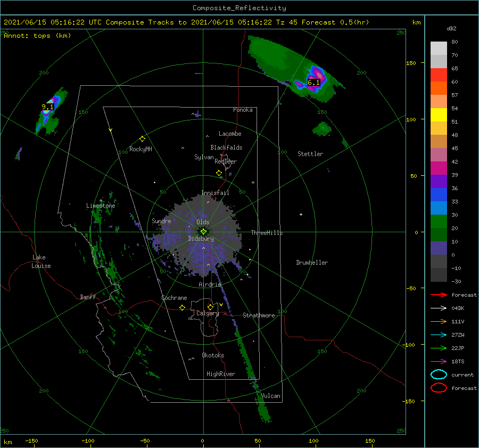Pick the magenta 39-42 dBZ swatch
This screenshot has width=479, height=448.
click(x=439, y=168)
